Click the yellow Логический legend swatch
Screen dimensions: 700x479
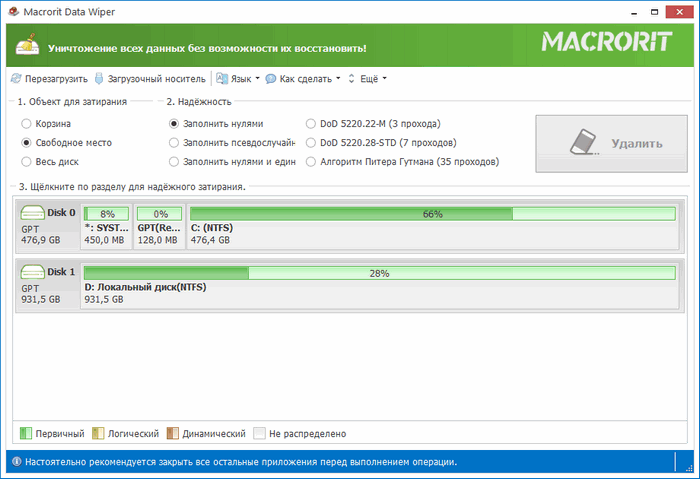98,433
